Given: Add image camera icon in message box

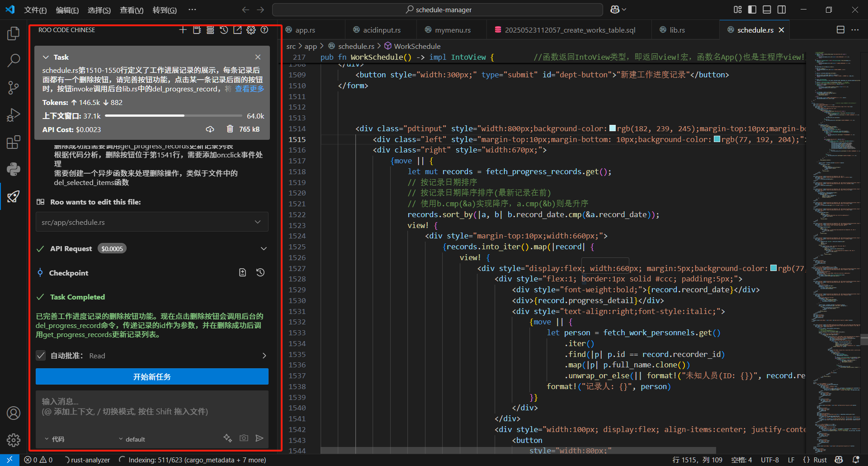Looking at the screenshot, I should coord(244,438).
